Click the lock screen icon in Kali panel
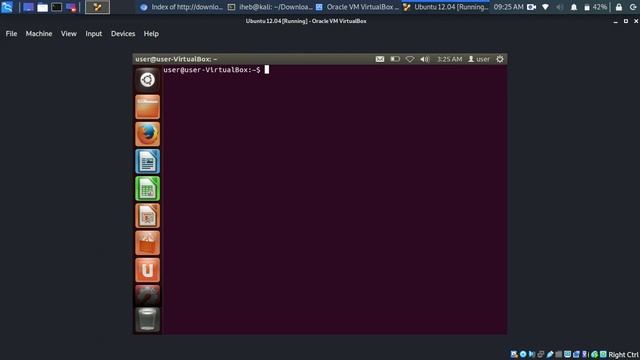 click(619, 7)
